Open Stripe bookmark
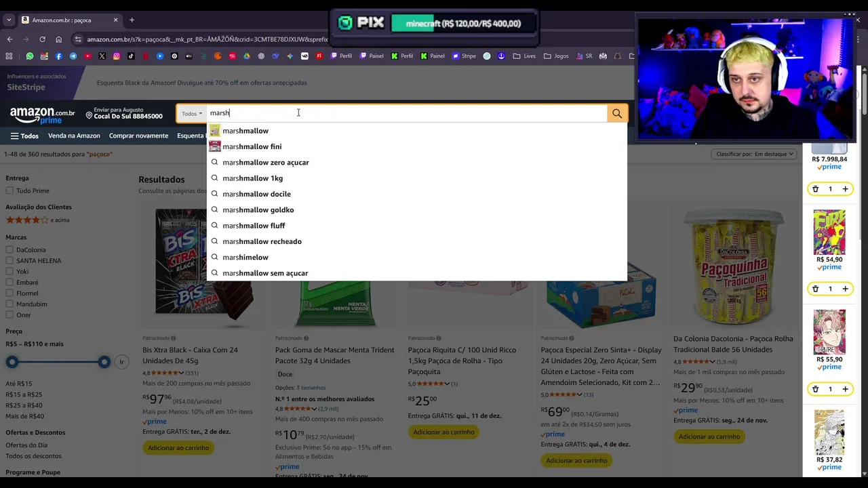 [464, 56]
